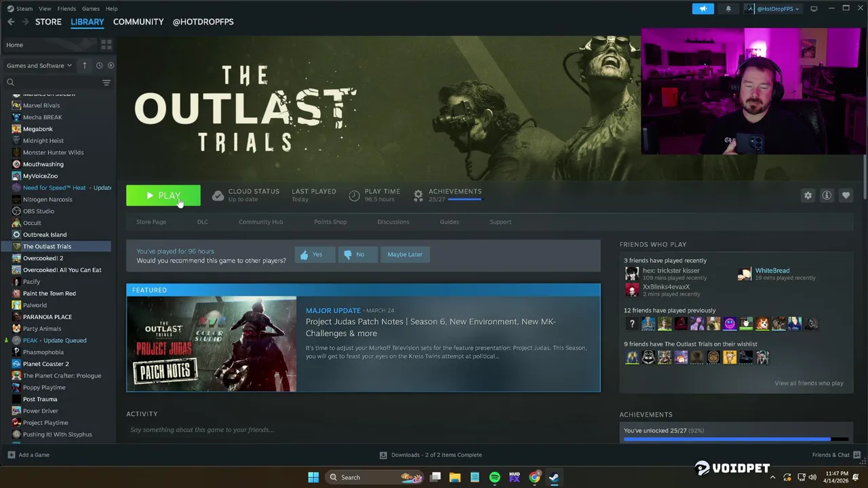Image resolution: width=868 pixels, height=488 pixels.
Task: Click the Add a Game plus icon
Action: click(x=11, y=455)
